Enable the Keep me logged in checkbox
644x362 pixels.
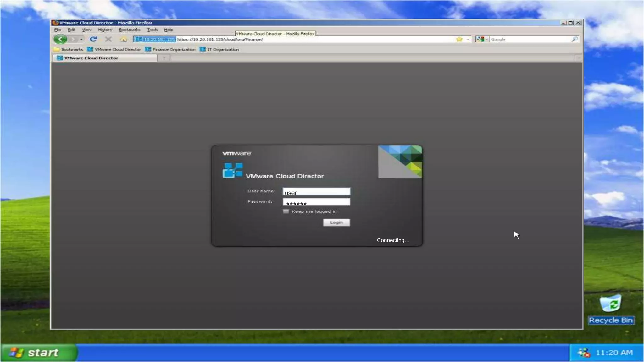pos(286,211)
